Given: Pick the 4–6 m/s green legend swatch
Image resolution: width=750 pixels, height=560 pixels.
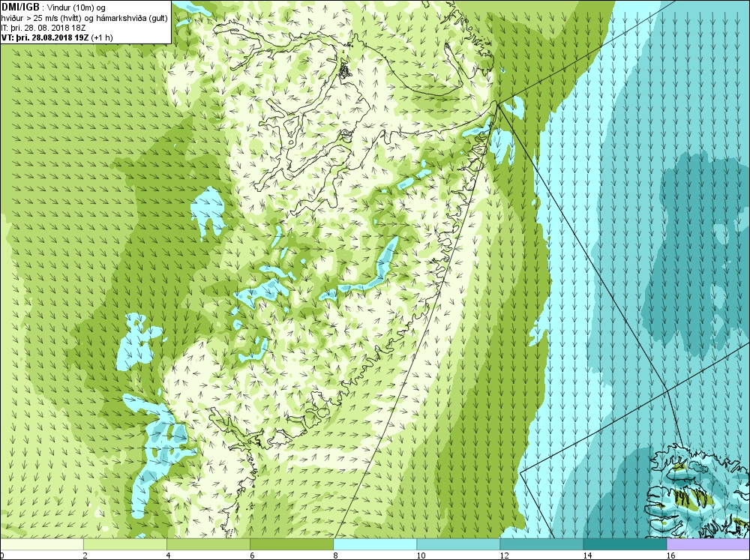Looking at the screenshot, I should [208, 544].
